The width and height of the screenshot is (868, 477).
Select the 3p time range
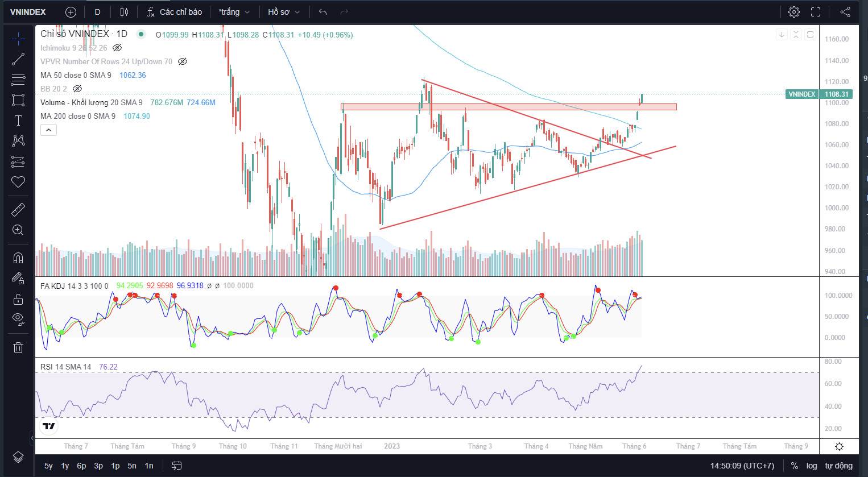[98, 466]
